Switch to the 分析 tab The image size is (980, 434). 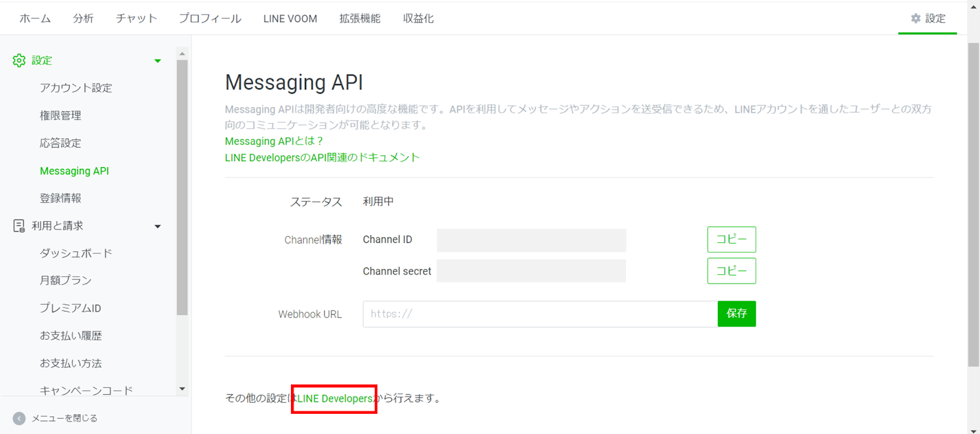[x=83, y=18]
